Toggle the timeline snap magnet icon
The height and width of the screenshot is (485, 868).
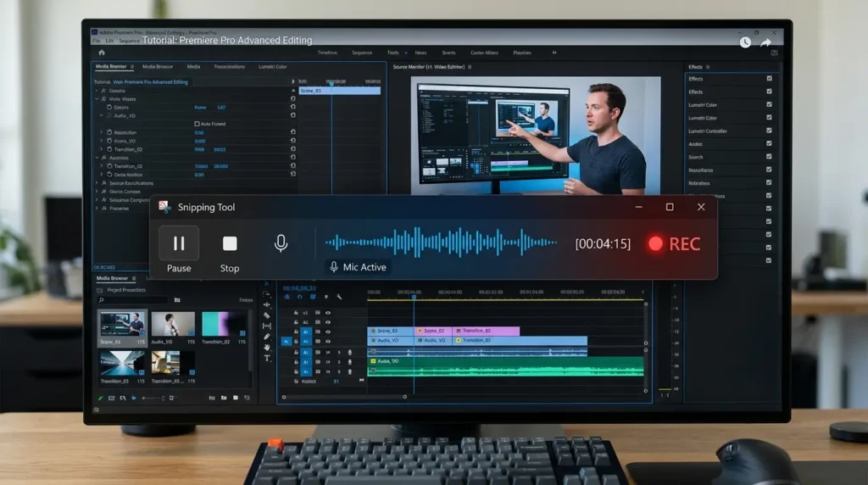click(x=299, y=298)
